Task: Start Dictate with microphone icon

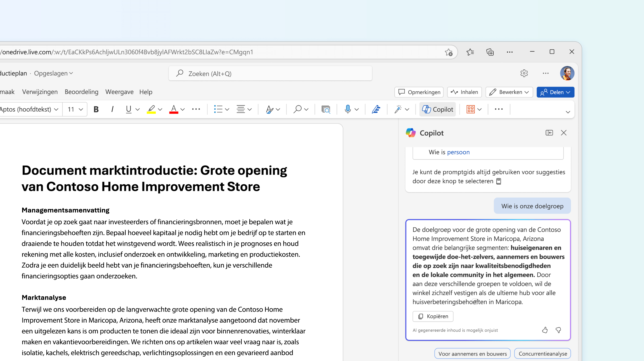Action: click(x=348, y=109)
